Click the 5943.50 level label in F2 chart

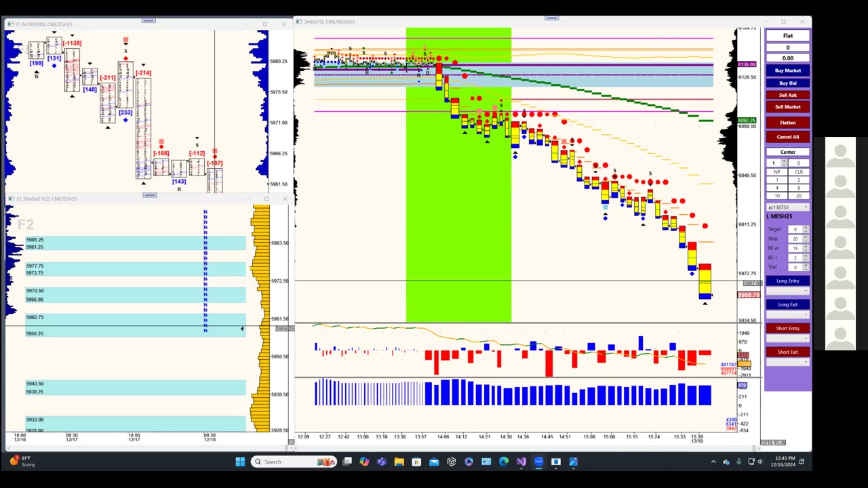(x=35, y=384)
